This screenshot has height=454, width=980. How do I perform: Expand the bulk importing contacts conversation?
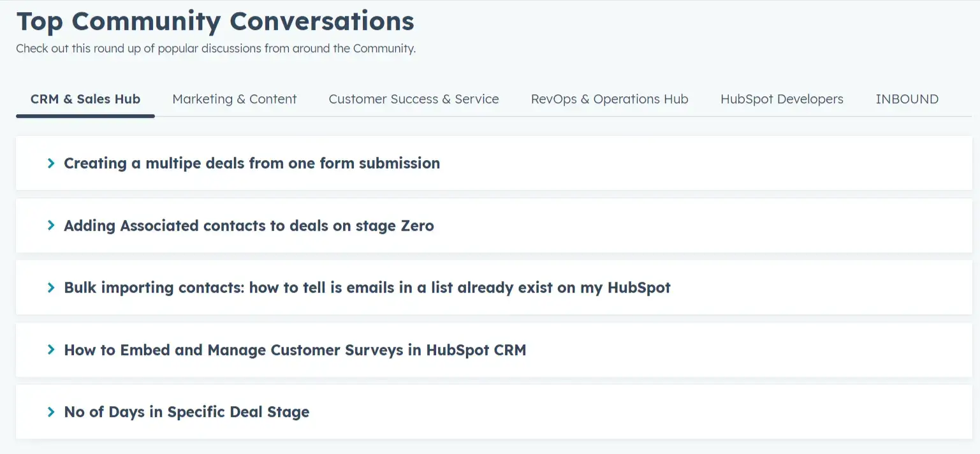click(367, 288)
